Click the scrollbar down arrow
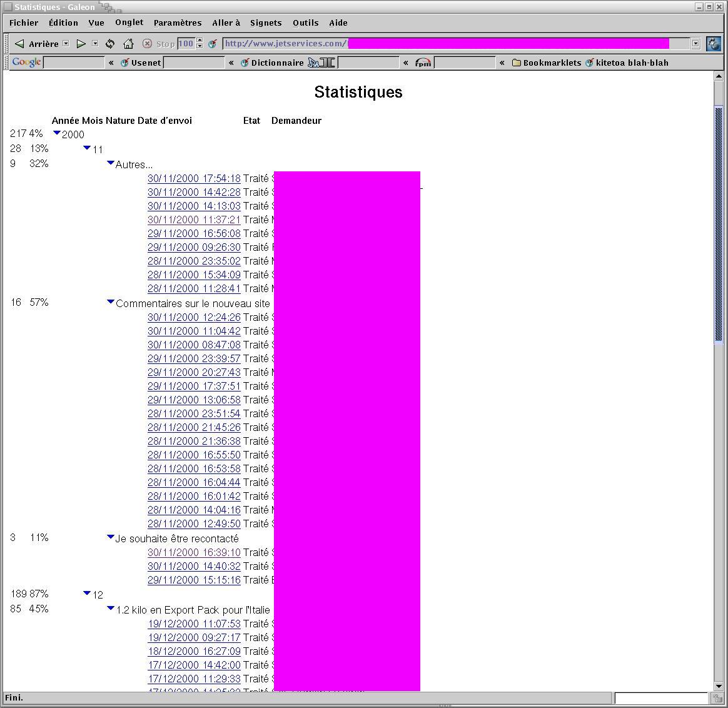728x708 pixels. click(x=718, y=686)
